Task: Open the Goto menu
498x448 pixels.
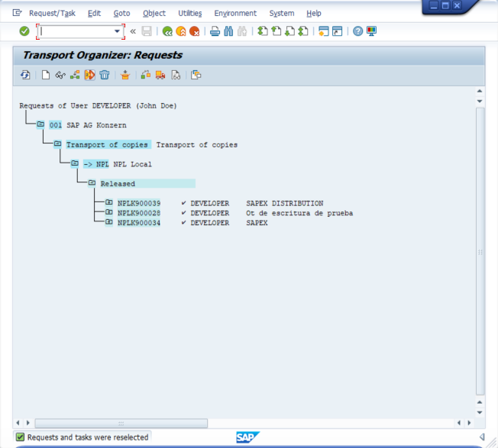Action: (x=121, y=13)
